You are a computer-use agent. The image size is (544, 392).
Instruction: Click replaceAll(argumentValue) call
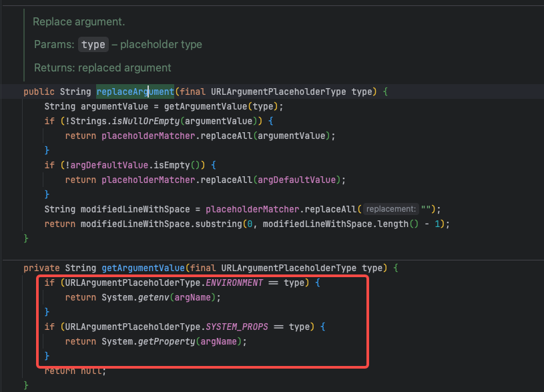(266, 136)
